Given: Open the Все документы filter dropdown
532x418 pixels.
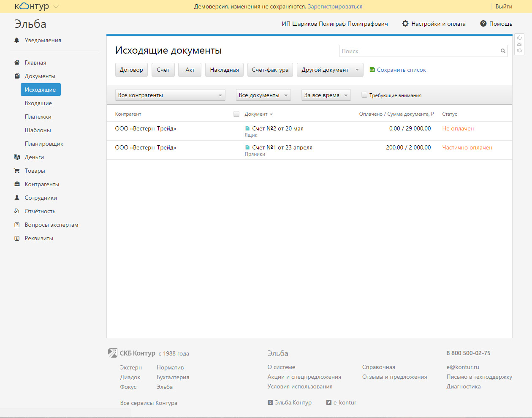Looking at the screenshot, I should click(x=263, y=95).
